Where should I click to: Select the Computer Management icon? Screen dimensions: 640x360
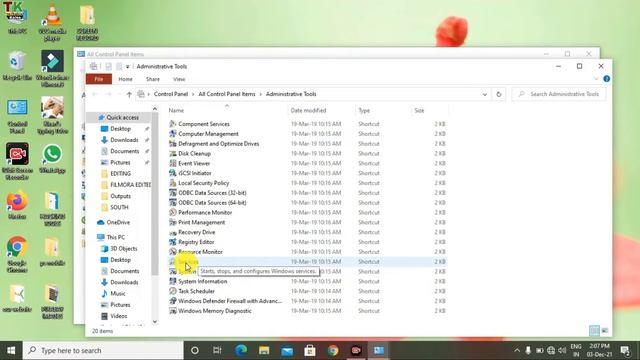pos(173,133)
